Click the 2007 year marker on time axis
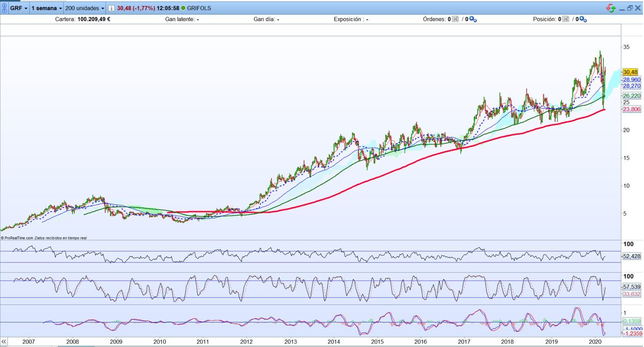This screenshot has width=644, height=347. pyautogui.click(x=29, y=342)
